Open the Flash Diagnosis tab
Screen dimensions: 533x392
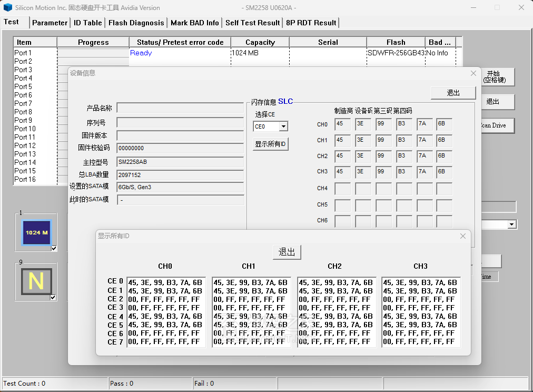tap(136, 23)
